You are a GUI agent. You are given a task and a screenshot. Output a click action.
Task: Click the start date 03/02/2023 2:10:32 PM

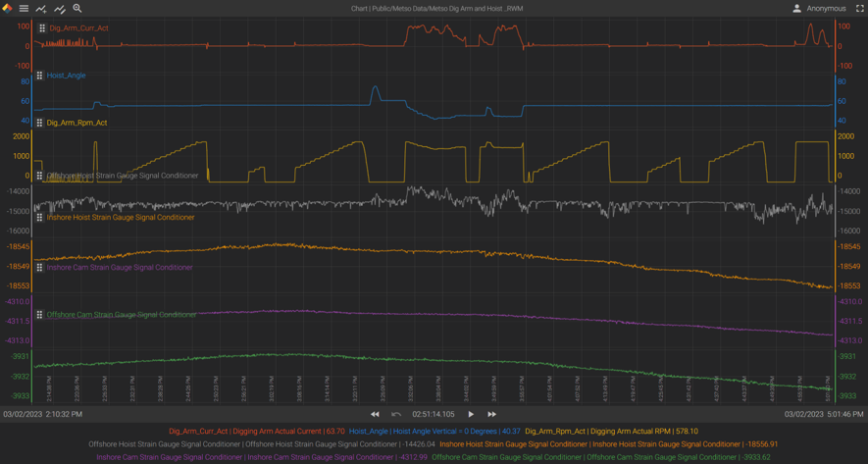coord(43,415)
